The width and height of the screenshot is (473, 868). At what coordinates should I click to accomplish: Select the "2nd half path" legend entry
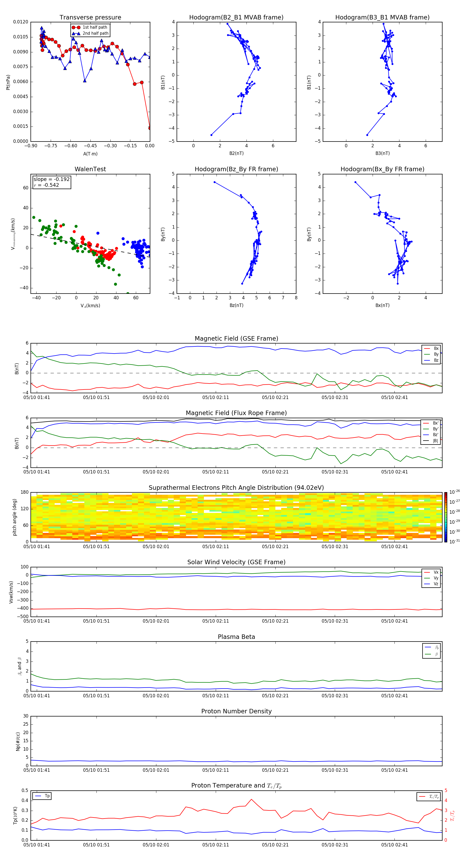(x=90, y=33)
